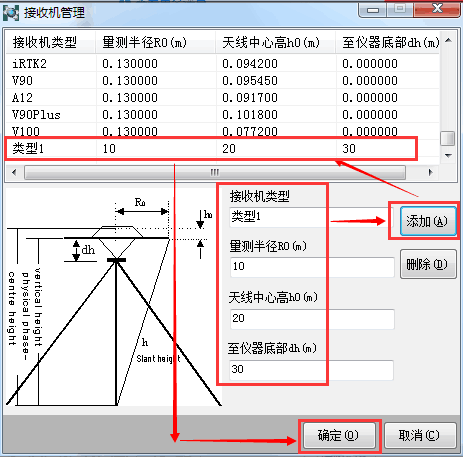Confirm with the 确定(O) button

click(339, 435)
